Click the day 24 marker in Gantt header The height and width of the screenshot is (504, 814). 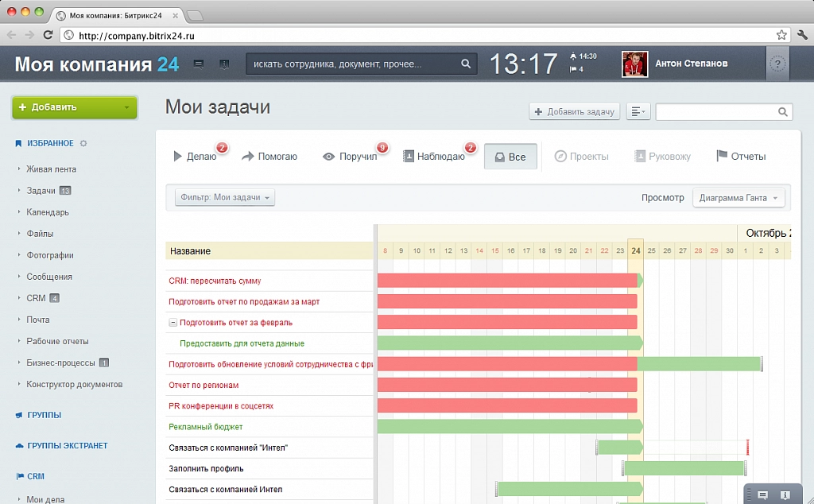635,250
